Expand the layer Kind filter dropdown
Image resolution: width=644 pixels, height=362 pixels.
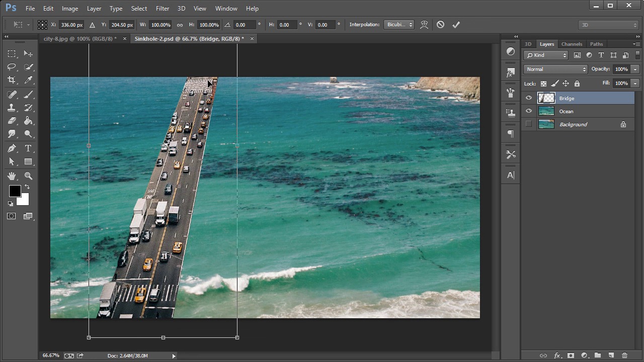[546, 55]
